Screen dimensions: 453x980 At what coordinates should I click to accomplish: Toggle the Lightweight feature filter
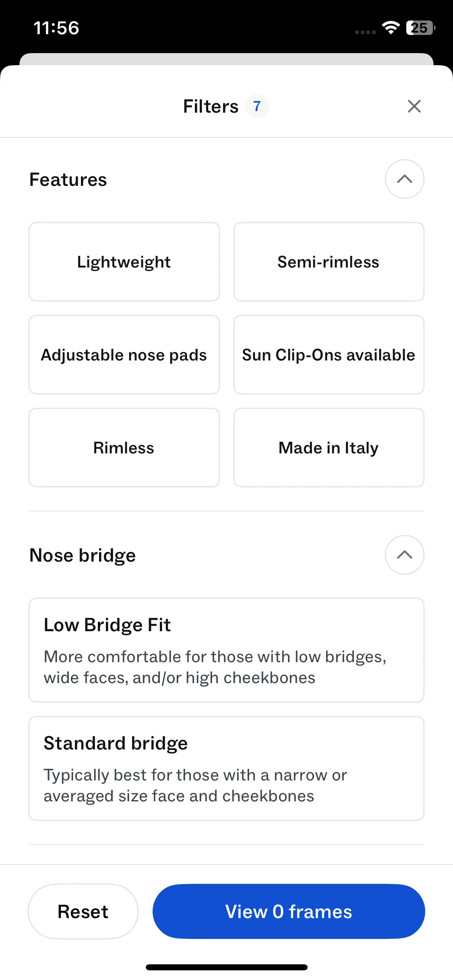(x=124, y=262)
